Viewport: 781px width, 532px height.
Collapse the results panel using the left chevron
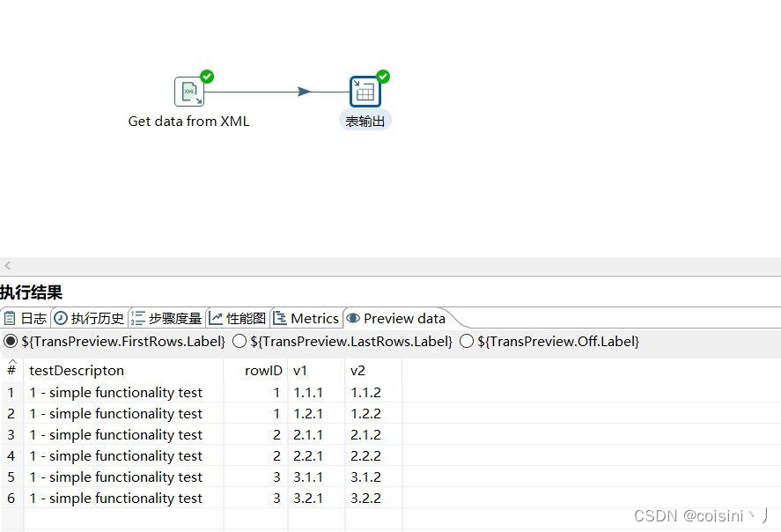[8, 265]
